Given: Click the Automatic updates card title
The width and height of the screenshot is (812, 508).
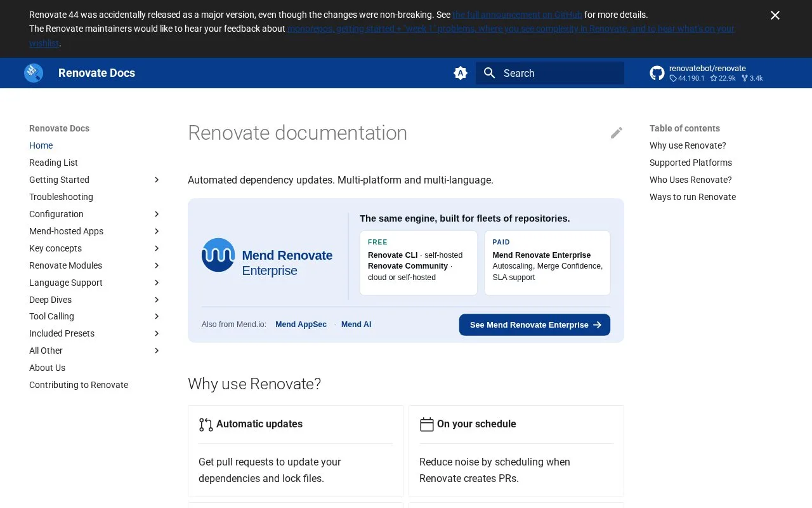Looking at the screenshot, I should pos(259,424).
